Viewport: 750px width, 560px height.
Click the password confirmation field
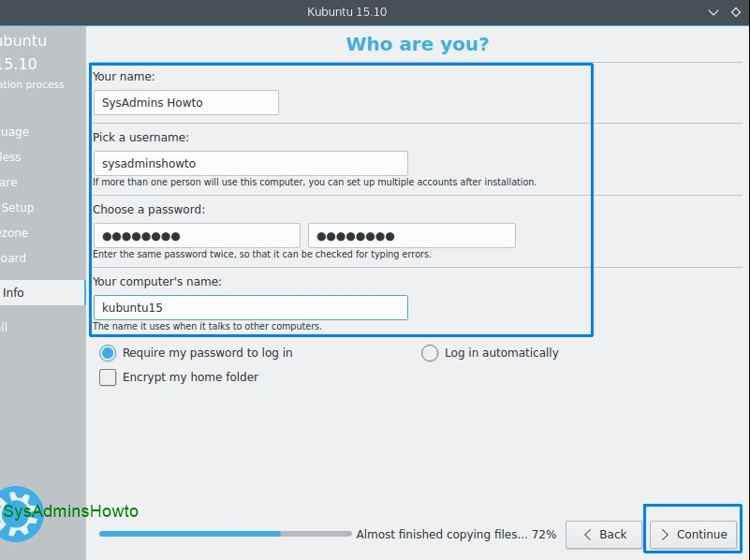412,236
